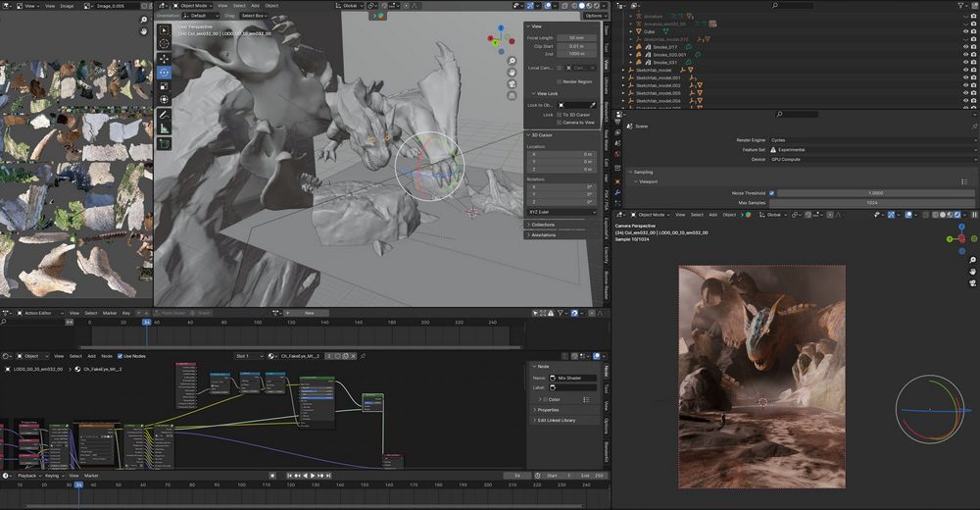Click the eyedropper next to Lock to Object
Viewport: 980px width, 510px height.
(591, 105)
